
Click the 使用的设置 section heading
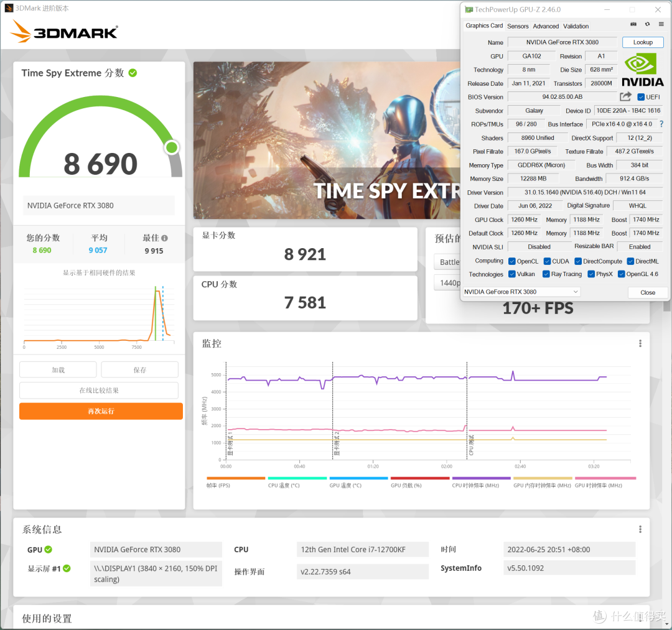click(47, 618)
